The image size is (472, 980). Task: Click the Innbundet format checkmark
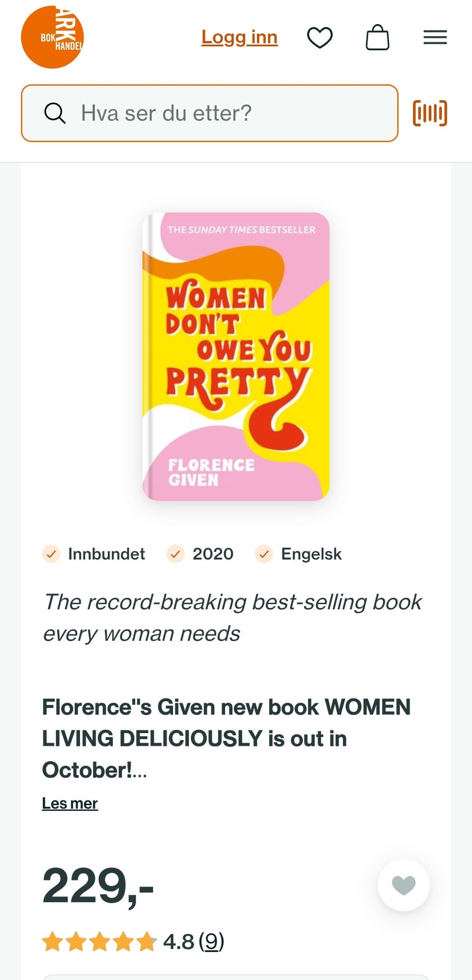tap(51, 554)
